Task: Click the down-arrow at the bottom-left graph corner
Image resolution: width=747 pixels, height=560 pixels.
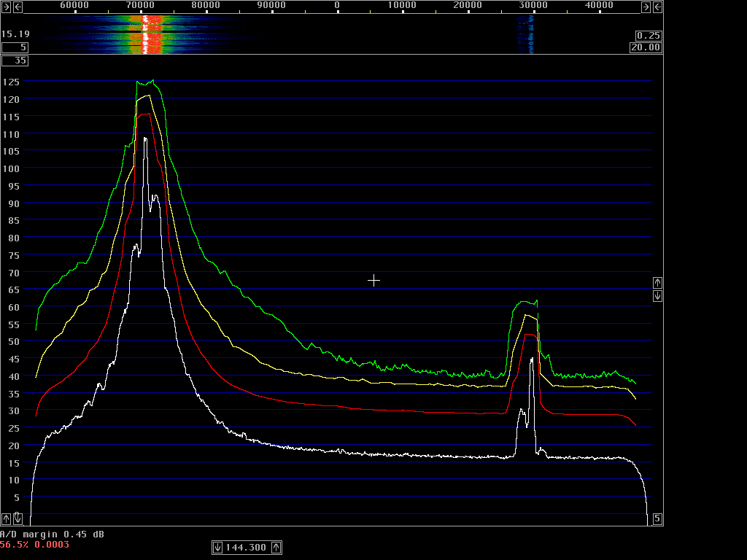Action: click(x=18, y=518)
